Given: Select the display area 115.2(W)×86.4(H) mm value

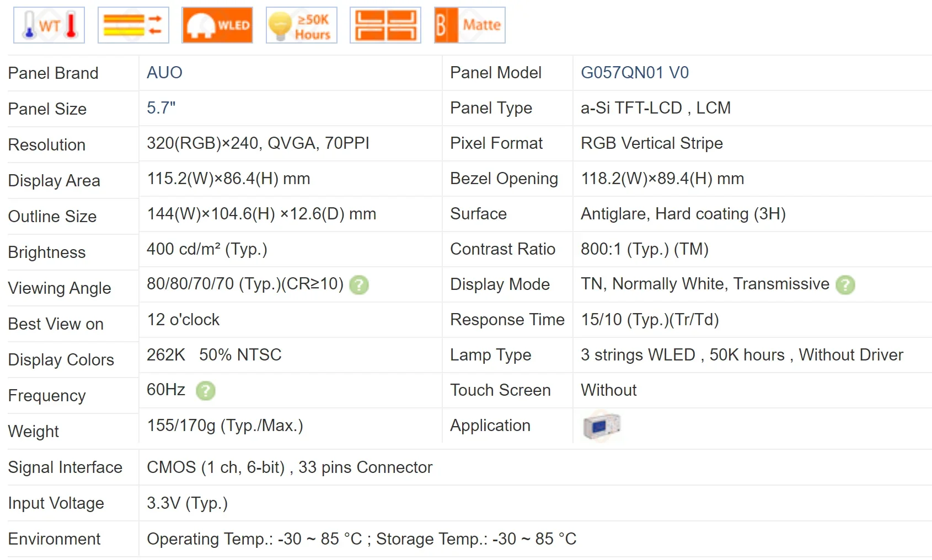Looking at the screenshot, I should 228,179.
